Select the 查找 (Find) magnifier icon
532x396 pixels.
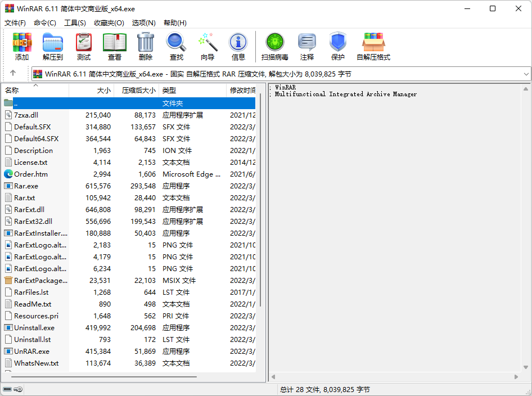point(176,43)
